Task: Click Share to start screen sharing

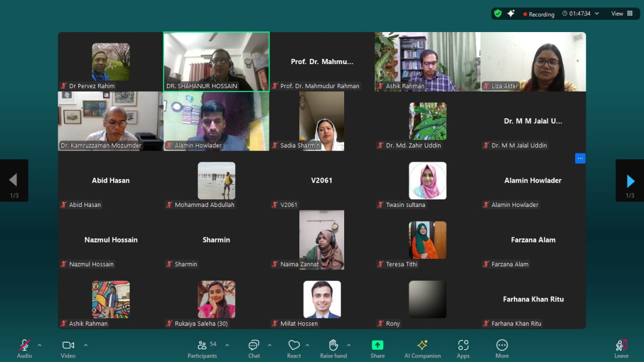Action: coord(377,348)
